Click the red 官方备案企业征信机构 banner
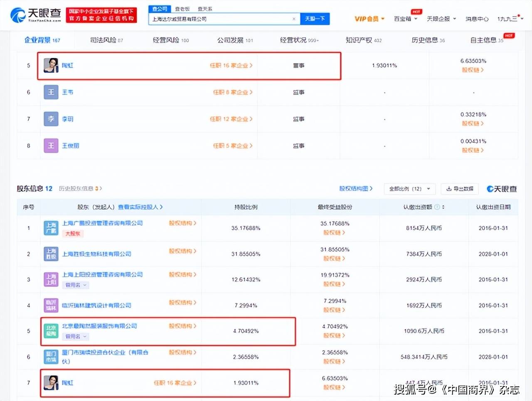Viewport: 532px width, 401px height. 101,15
